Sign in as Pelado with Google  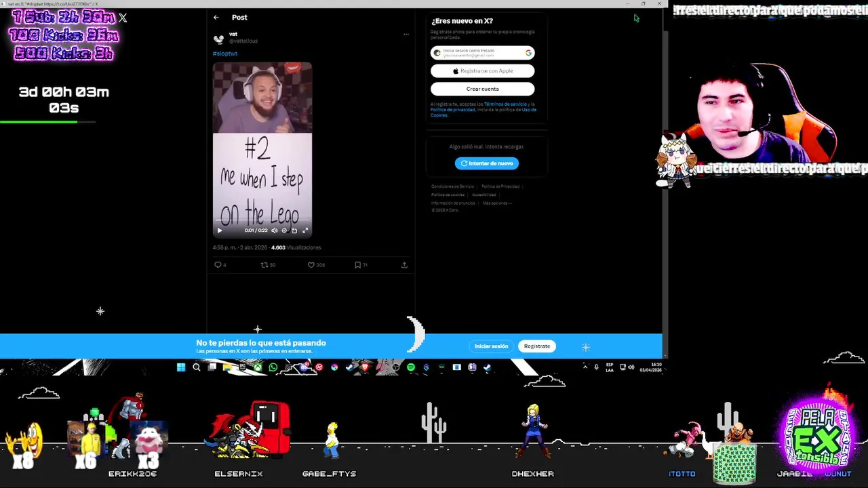(482, 53)
